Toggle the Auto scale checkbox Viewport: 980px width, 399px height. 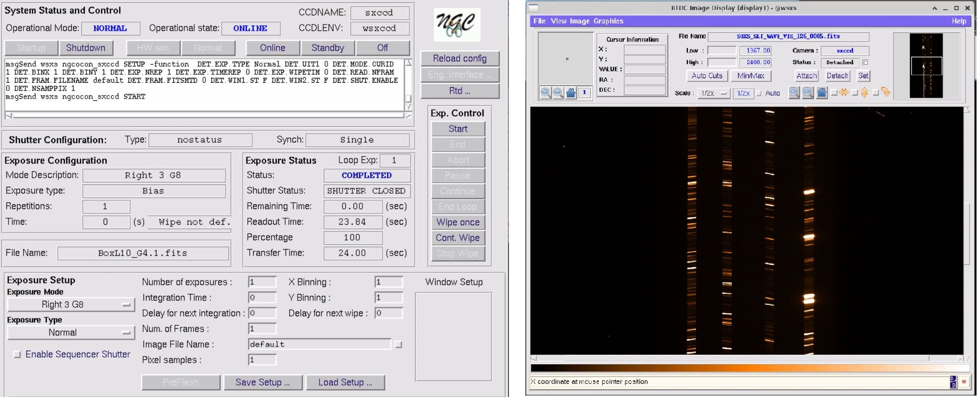coord(759,93)
